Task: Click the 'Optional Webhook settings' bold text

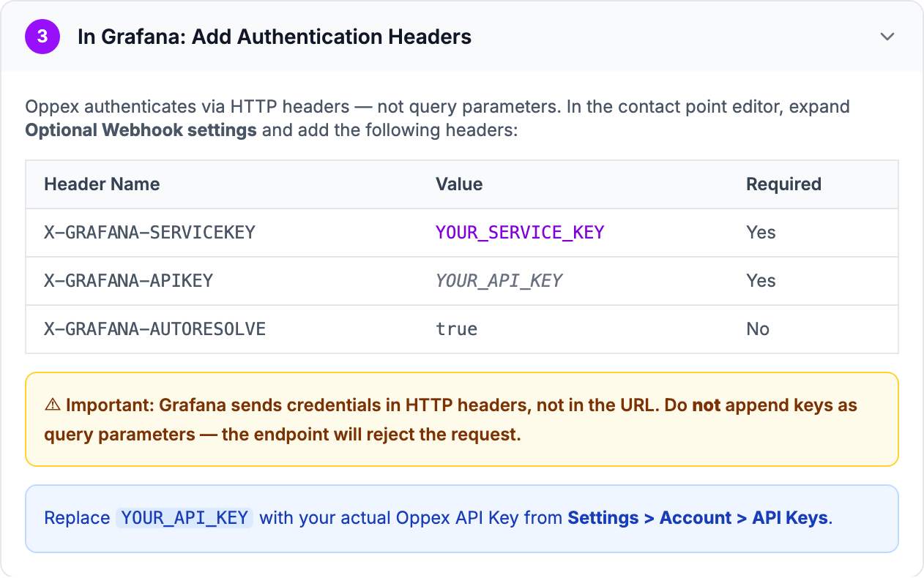Action: (141, 130)
